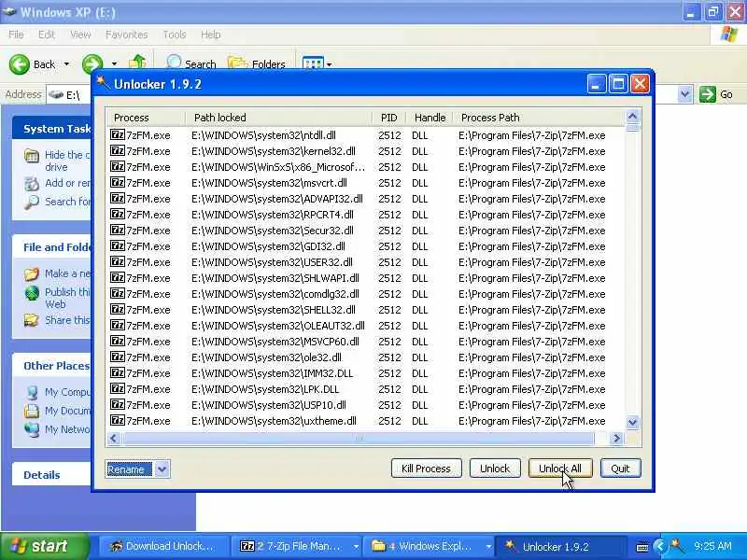
Task: Expand the Explorer address bar dropdown
Action: click(684, 94)
